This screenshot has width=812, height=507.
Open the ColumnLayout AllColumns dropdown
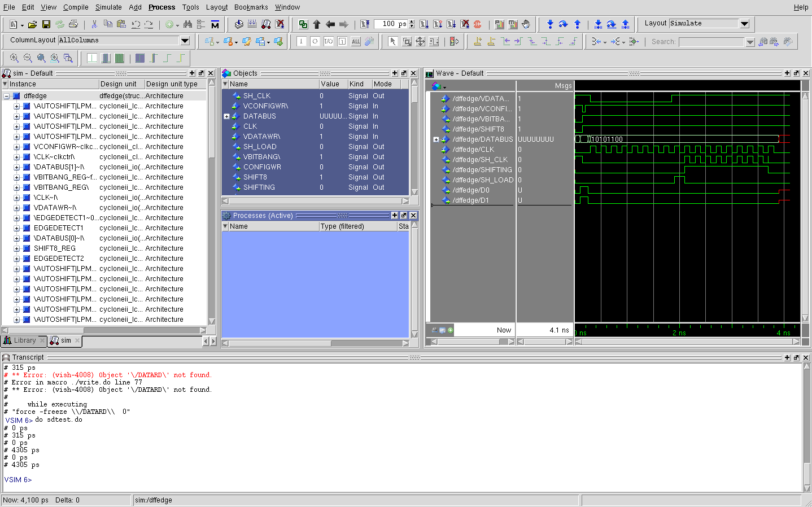(x=185, y=41)
